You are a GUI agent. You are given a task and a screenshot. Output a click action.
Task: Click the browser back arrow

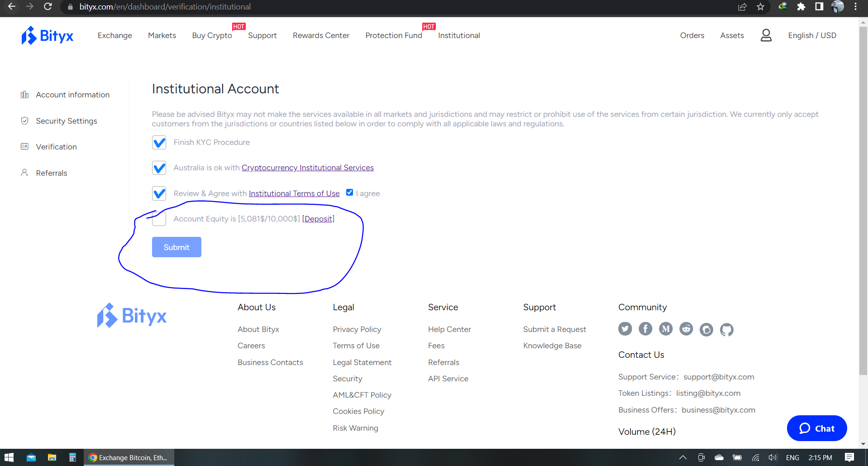[x=12, y=7]
